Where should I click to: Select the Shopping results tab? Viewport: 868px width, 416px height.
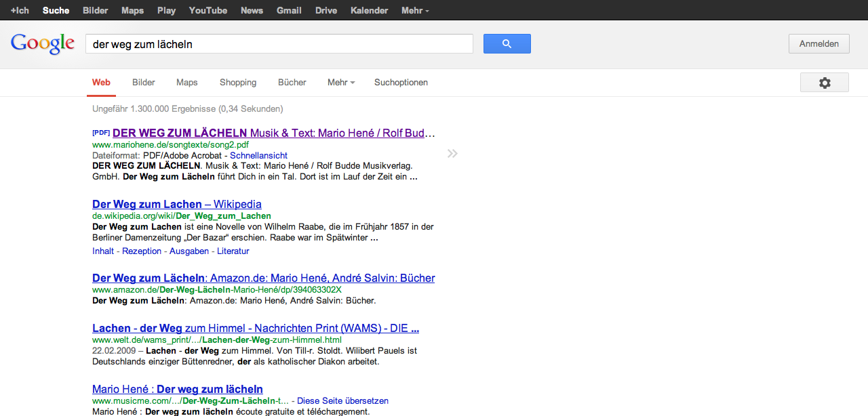tap(238, 83)
